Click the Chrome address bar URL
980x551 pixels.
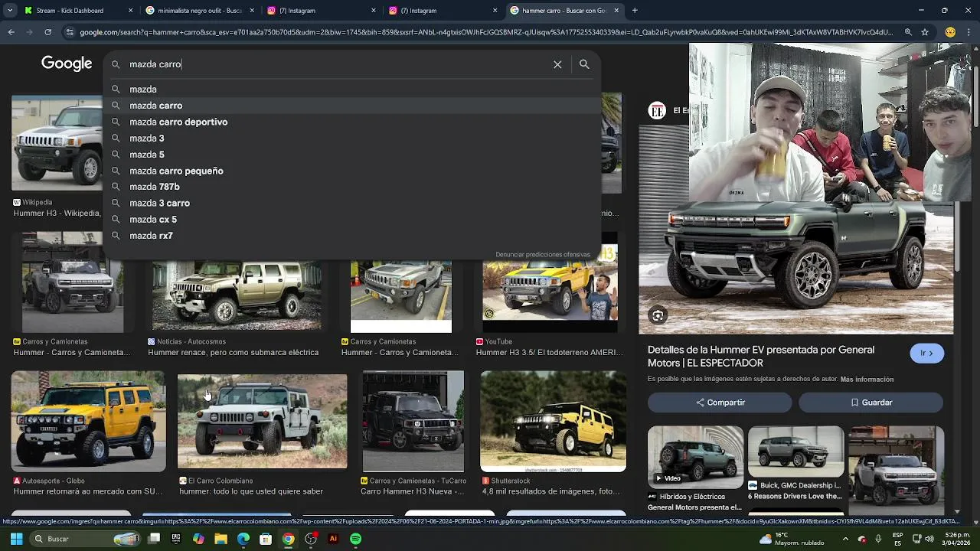click(x=486, y=32)
